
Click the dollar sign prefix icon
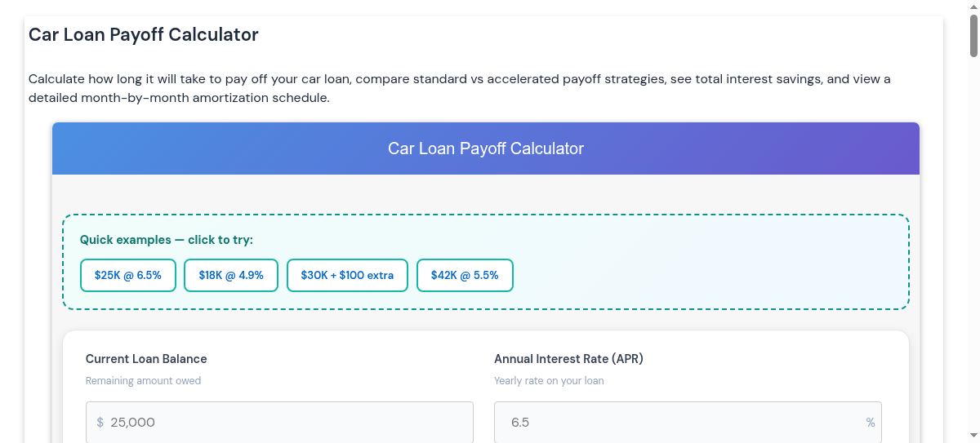(100, 422)
